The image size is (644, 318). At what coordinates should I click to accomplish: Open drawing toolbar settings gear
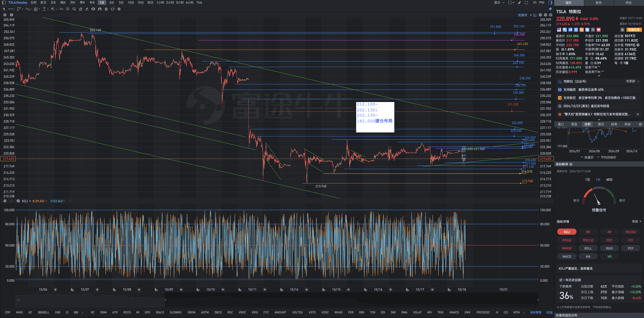[x=119, y=9]
